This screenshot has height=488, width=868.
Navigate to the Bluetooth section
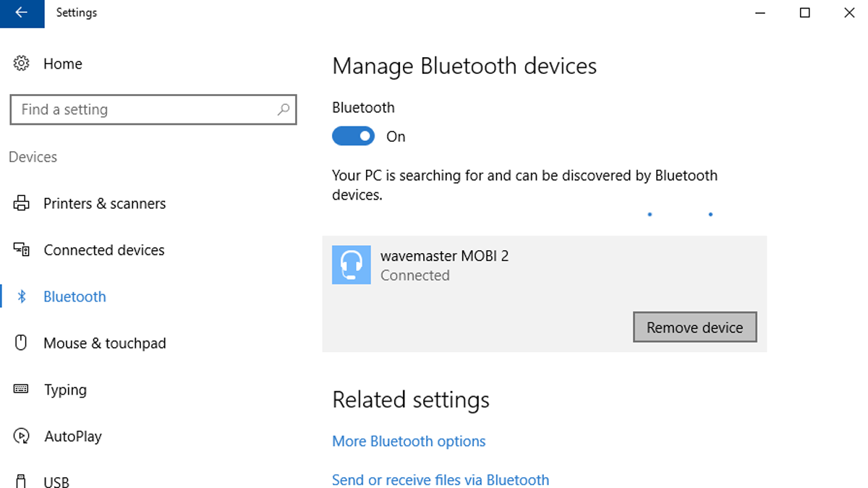[75, 296]
